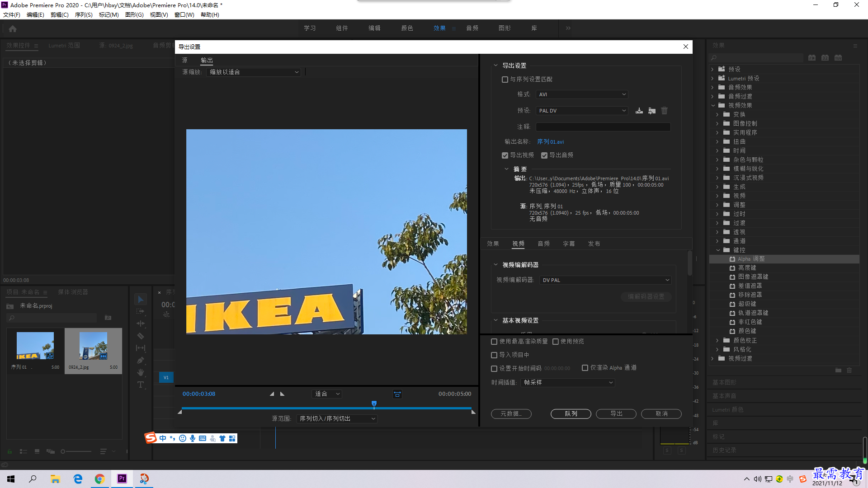
Task: Enable Set Start Timecode checkbox
Action: tap(494, 369)
